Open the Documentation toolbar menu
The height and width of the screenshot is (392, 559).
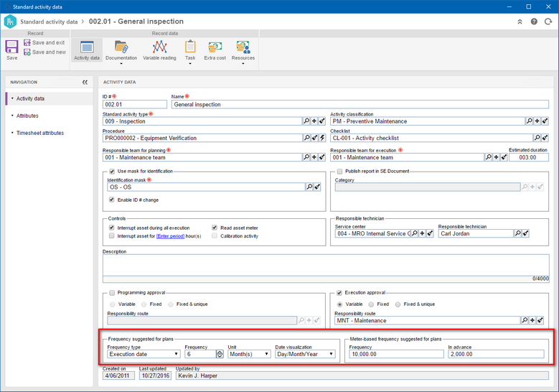coord(121,52)
